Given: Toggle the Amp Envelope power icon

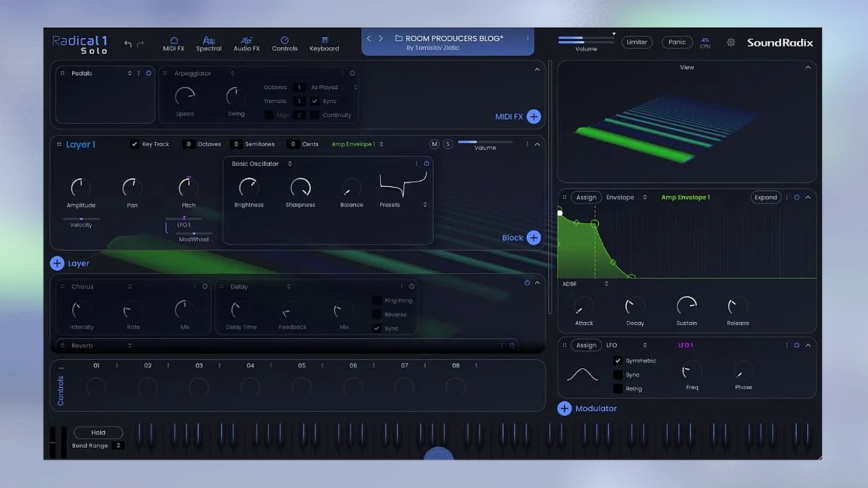Looking at the screenshot, I should (797, 197).
